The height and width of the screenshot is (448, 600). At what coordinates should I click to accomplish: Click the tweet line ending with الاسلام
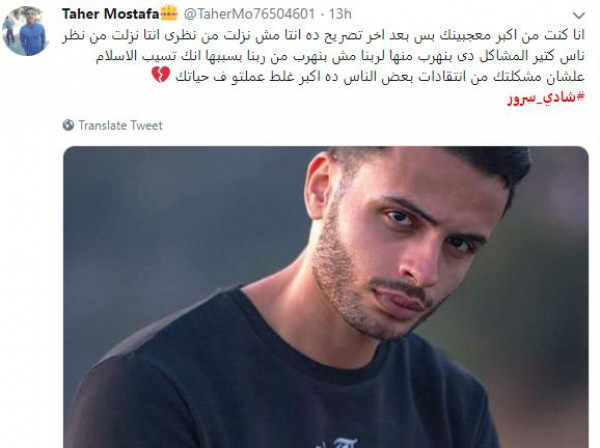point(341,56)
